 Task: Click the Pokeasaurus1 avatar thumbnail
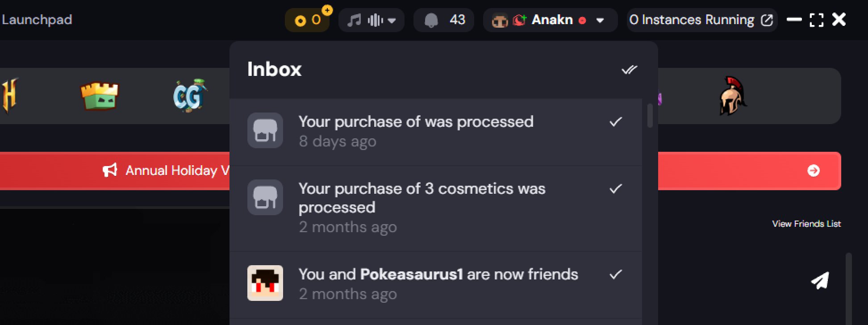pyautogui.click(x=265, y=283)
